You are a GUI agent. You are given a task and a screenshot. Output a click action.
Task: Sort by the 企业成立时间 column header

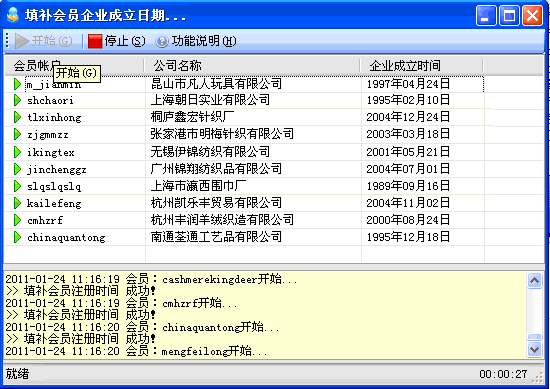click(x=422, y=66)
